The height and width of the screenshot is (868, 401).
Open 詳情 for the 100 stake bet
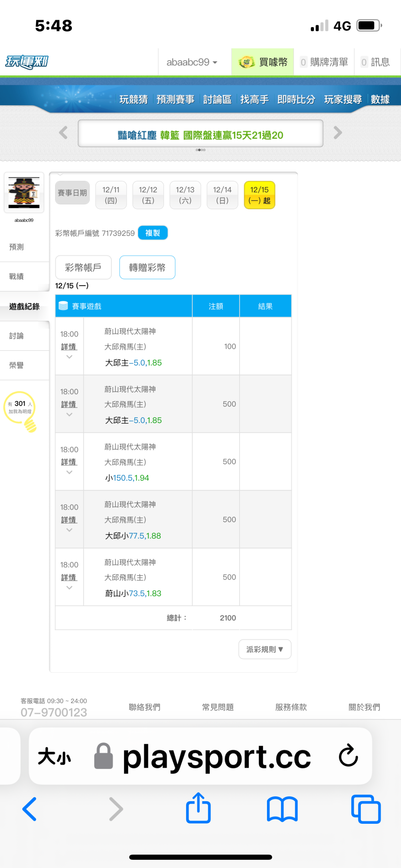coord(69,347)
